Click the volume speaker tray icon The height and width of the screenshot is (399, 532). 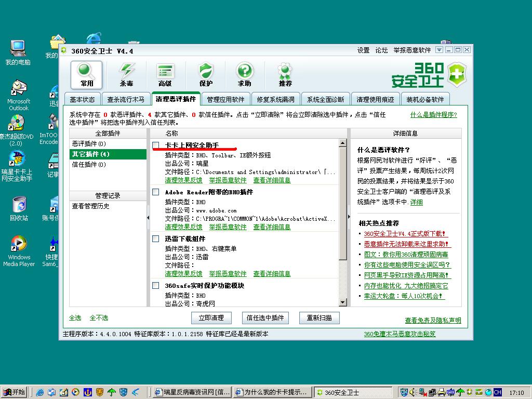[413, 392]
